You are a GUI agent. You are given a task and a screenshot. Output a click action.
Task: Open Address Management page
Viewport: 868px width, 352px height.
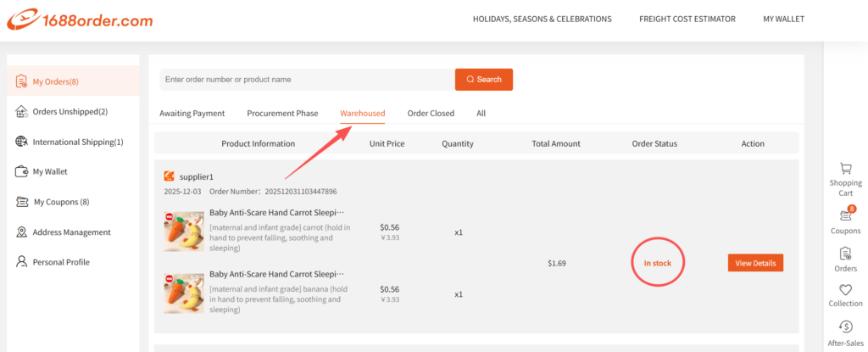[71, 232]
